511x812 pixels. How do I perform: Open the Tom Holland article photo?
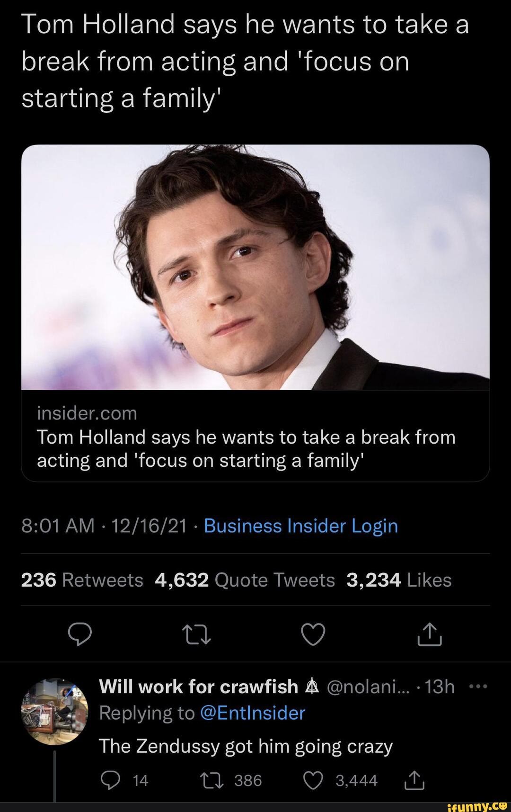pyautogui.click(x=255, y=267)
